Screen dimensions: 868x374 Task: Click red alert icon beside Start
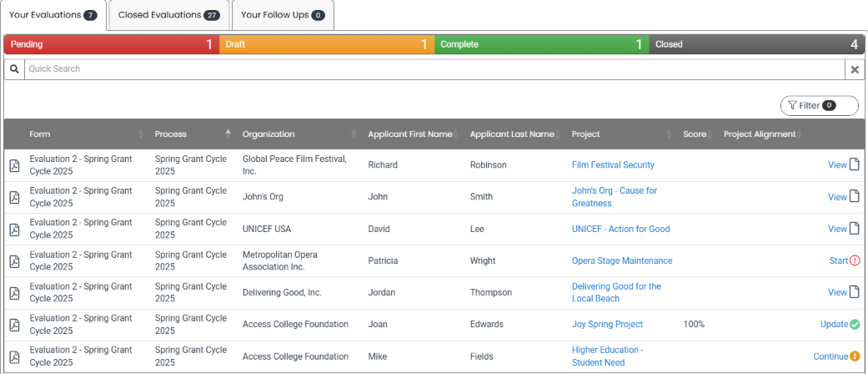[x=855, y=260]
